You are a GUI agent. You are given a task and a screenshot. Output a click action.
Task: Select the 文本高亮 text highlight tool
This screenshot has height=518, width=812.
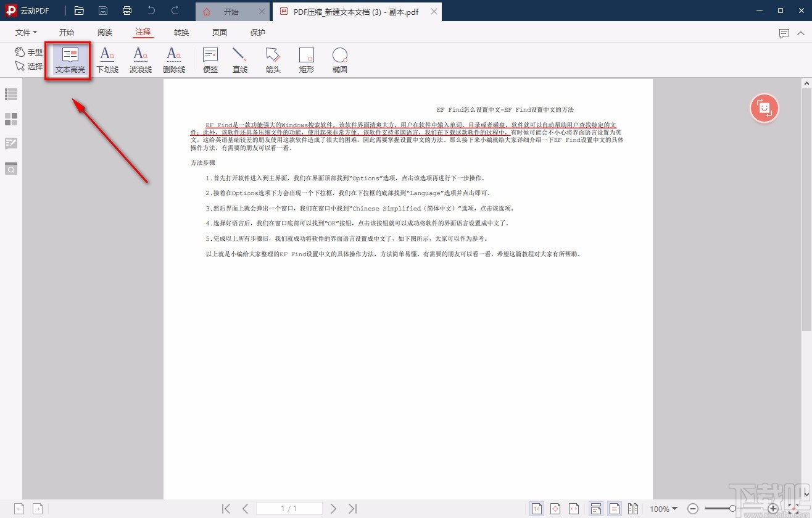pos(68,60)
